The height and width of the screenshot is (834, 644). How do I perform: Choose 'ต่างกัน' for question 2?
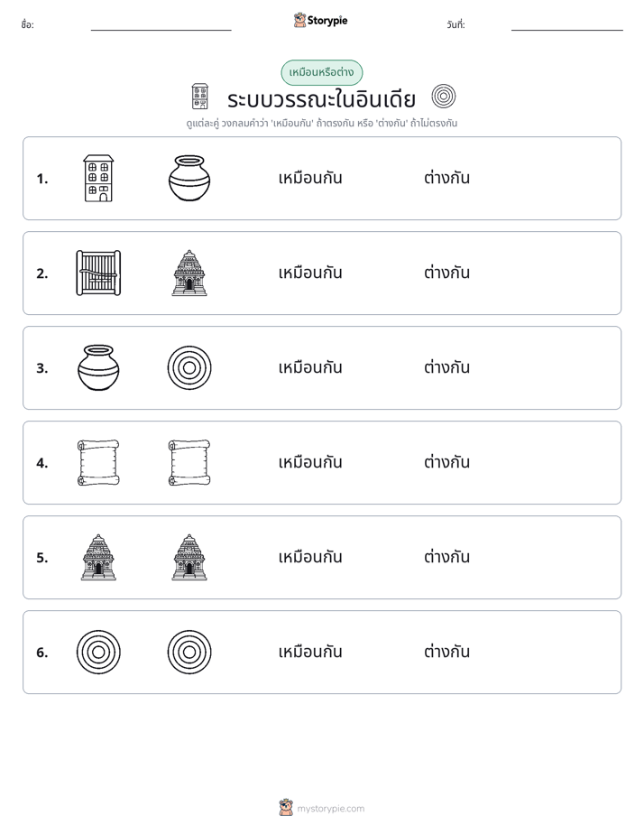[x=446, y=273]
